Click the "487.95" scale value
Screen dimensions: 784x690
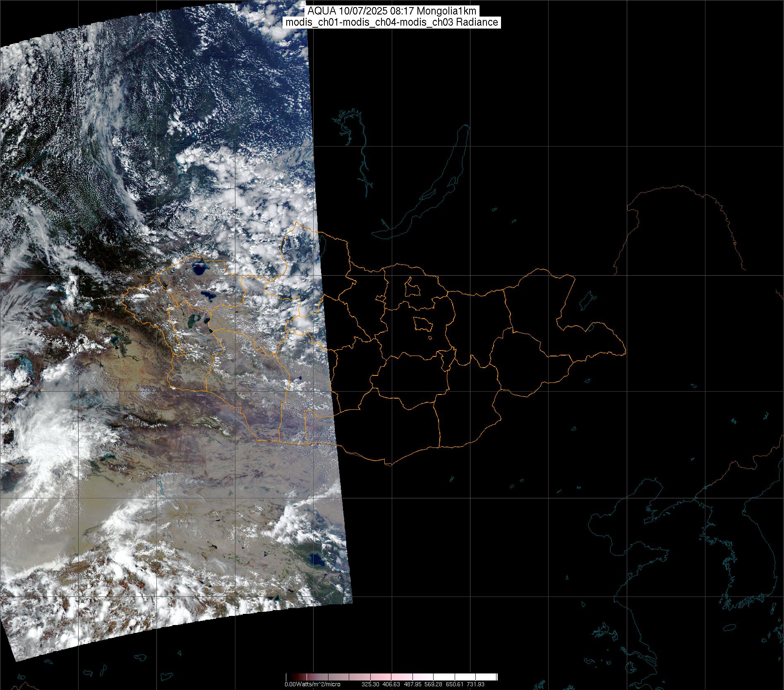click(412, 684)
